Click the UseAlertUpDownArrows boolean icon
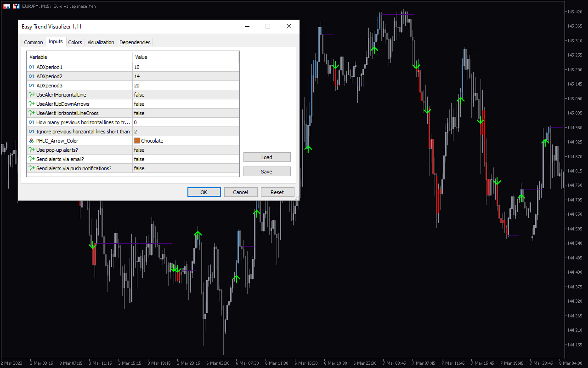Viewport: 588px width, 368px height. [32, 104]
